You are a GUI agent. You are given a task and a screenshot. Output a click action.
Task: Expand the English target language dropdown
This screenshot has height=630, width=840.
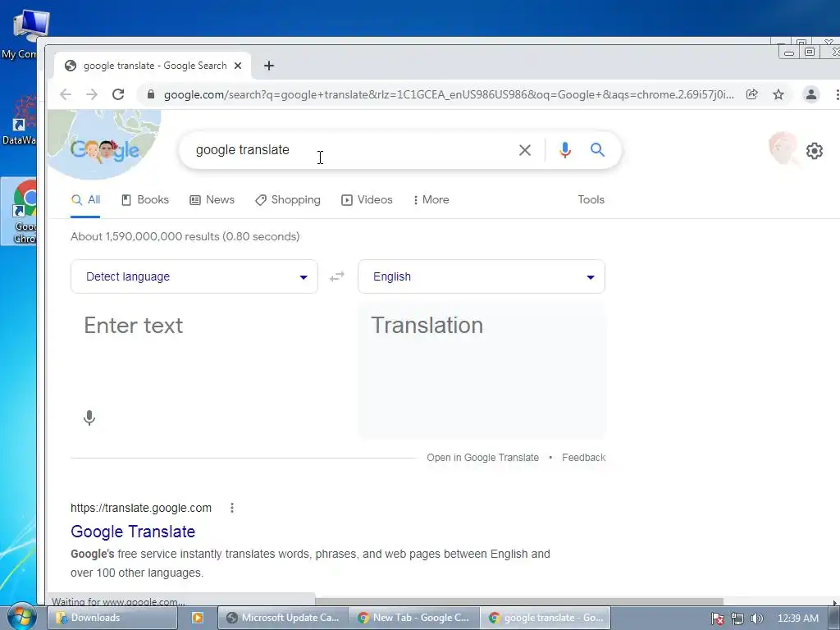pos(481,276)
